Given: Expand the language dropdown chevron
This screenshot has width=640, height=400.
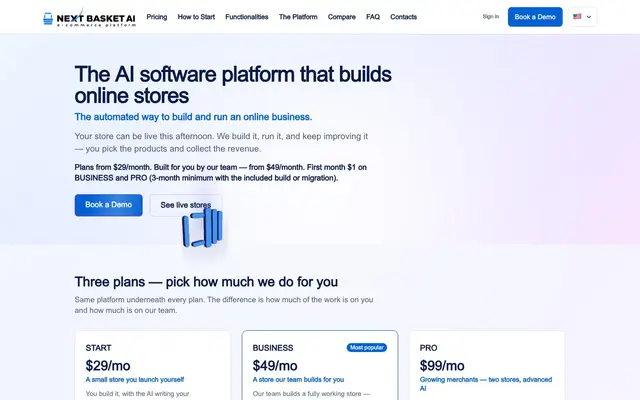Looking at the screenshot, I should 589,17.
